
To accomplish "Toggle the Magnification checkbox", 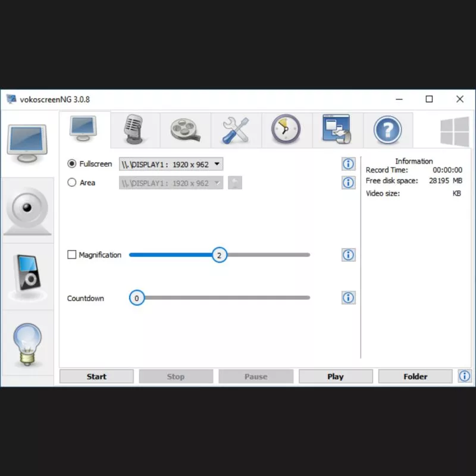I will (73, 255).
